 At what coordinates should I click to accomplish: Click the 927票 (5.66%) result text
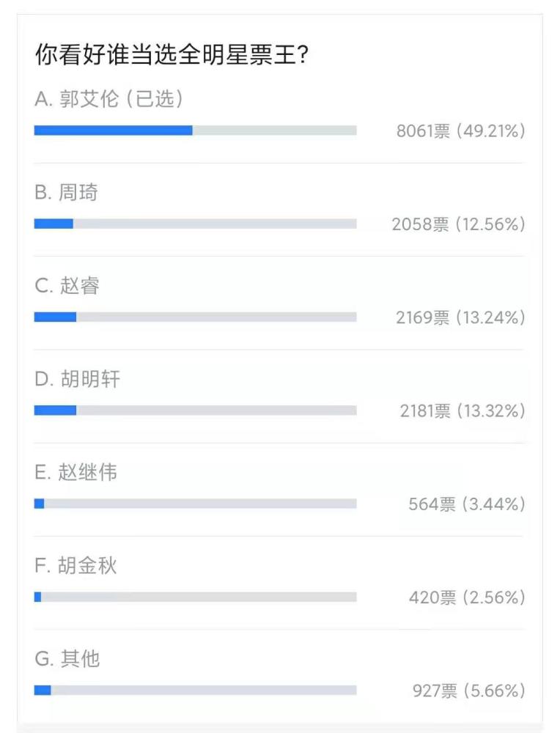(469, 690)
